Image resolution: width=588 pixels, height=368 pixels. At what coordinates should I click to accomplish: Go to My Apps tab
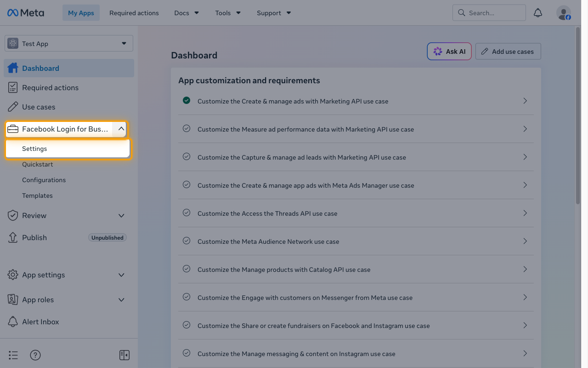click(81, 13)
